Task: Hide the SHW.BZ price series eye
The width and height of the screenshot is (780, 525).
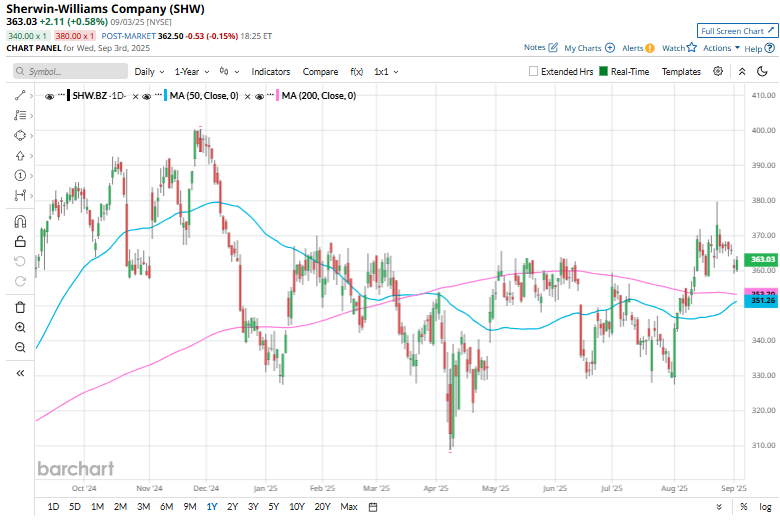Action: tap(49, 97)
